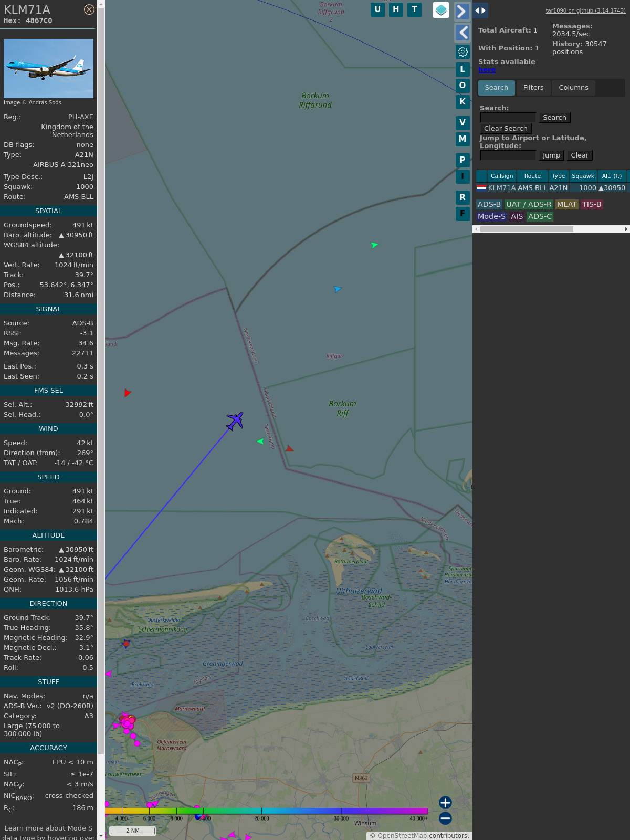Sort table by Type column

559,176
